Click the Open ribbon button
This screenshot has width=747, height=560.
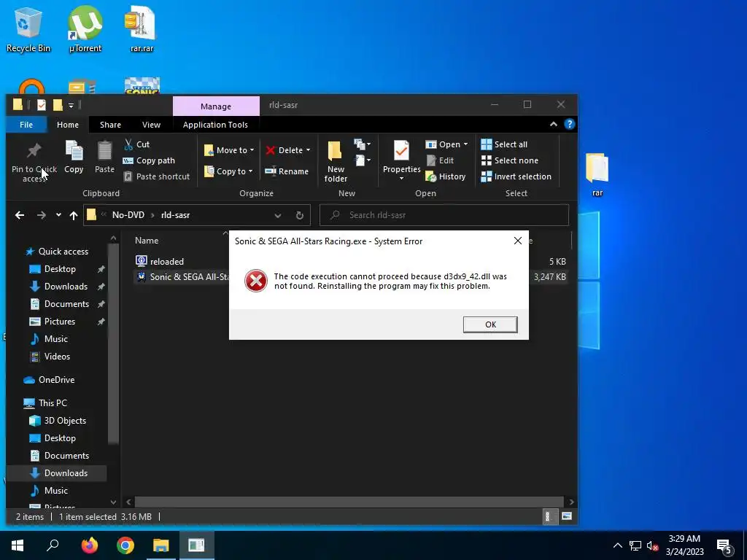click(446, 144)
